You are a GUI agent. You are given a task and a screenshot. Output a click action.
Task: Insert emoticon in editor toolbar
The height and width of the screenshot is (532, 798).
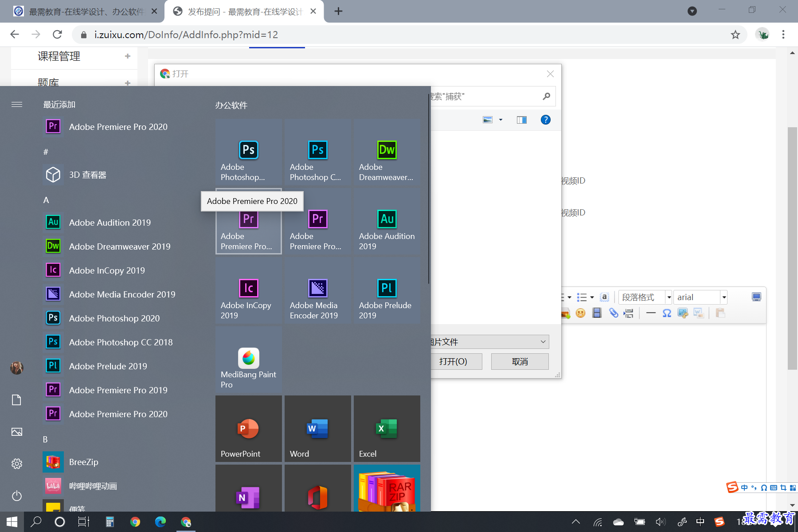[x=580, y=313]
